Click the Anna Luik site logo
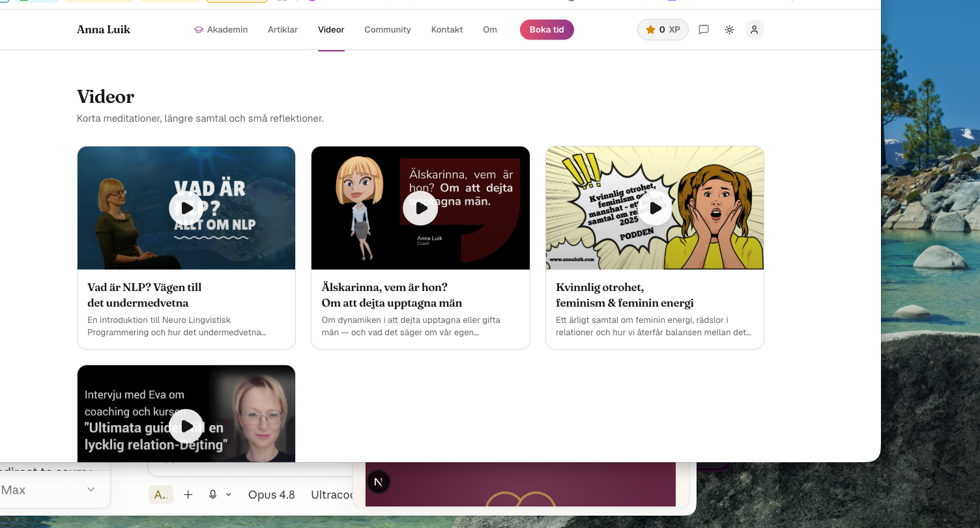This screenshot has width=980, height=528. click(104, 29)
